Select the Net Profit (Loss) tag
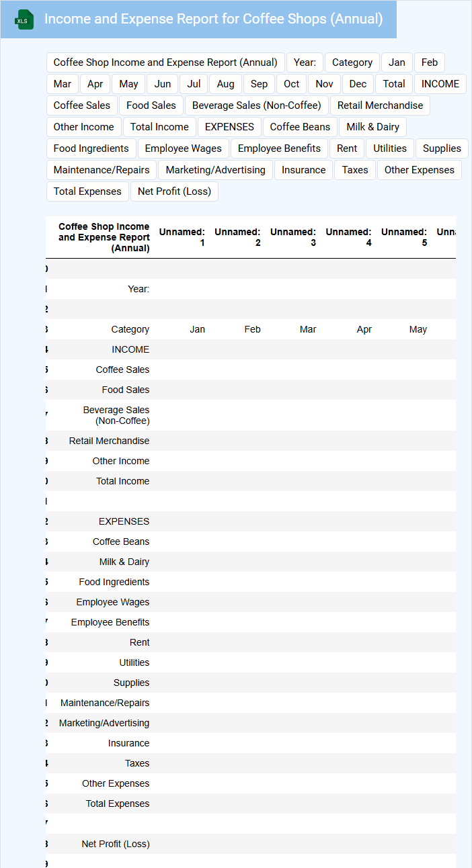The height and width of the screenshot is (868, 472). coord(174,191)
